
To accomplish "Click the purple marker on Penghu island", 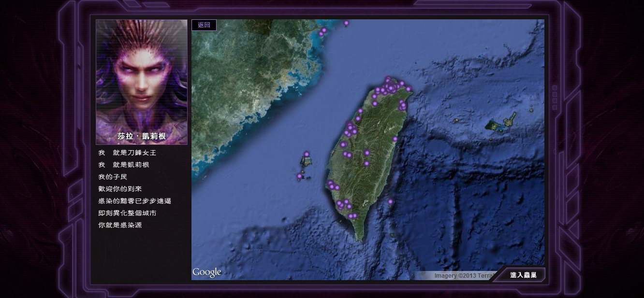I will (x=306, y=154).
